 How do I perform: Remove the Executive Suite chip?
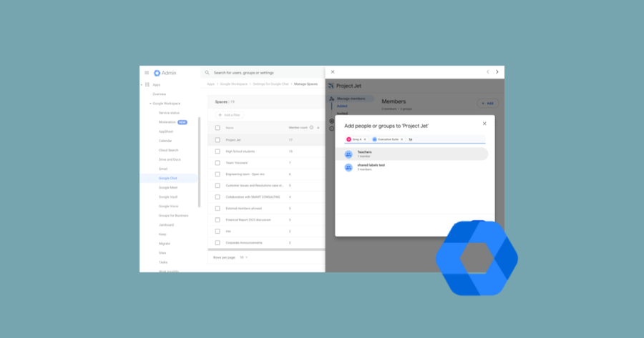click(401, 139)
